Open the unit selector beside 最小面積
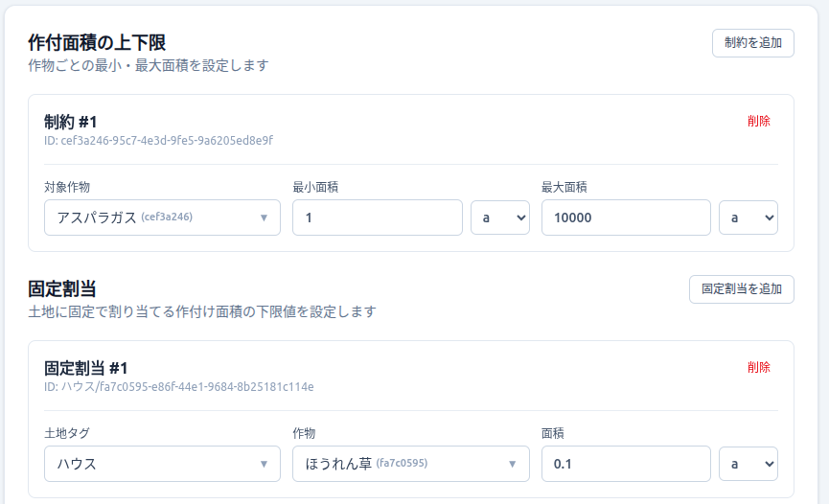Image resolution: width=829 pixels, height=504 pixels. tap(499, 218)
